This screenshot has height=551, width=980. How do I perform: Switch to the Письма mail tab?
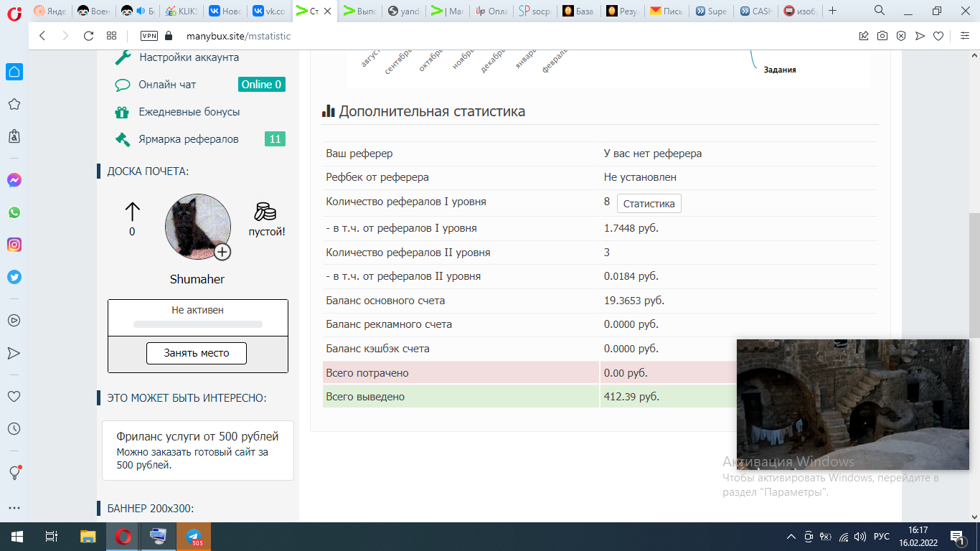(666, 11)
